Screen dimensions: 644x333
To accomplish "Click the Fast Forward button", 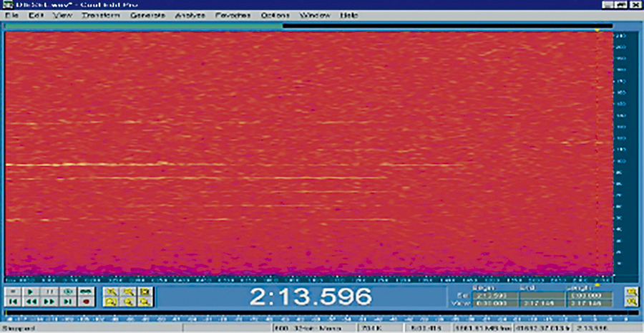I will tap(49, 301).
